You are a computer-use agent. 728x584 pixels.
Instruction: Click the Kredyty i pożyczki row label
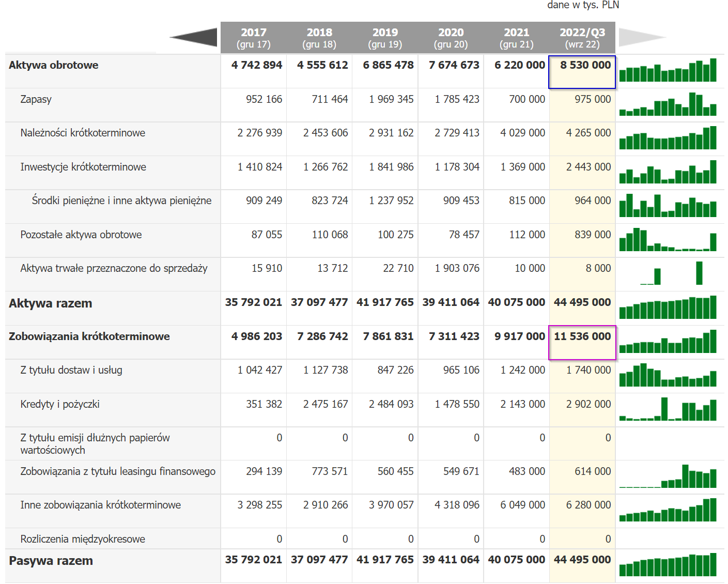[x=60, y=404]
